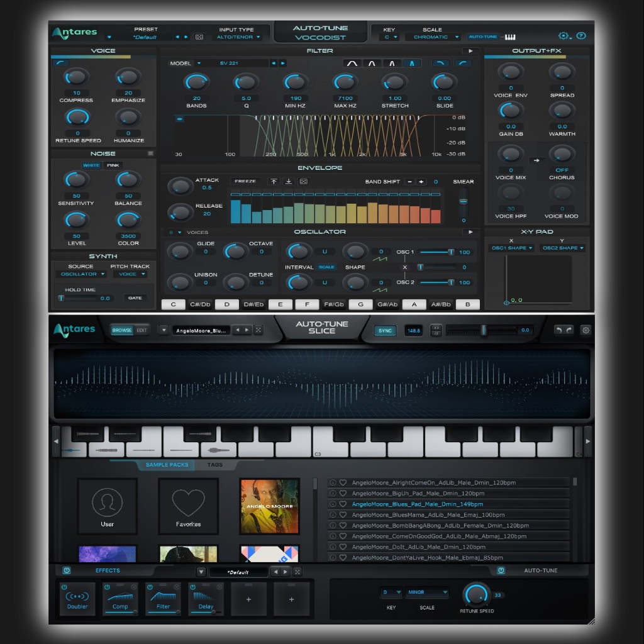
Task: Toggle the Auto-Tune section power in Slice
Action: coord(501,570)
